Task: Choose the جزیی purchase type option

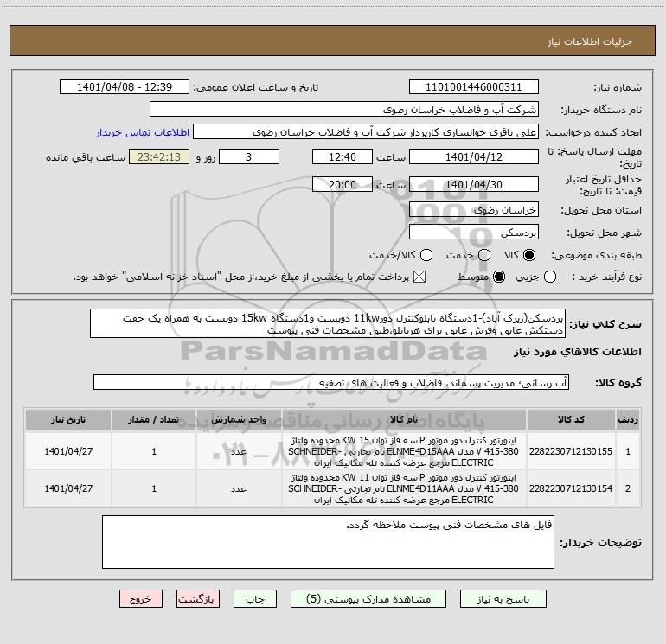Action: click(x=550, y=277)
